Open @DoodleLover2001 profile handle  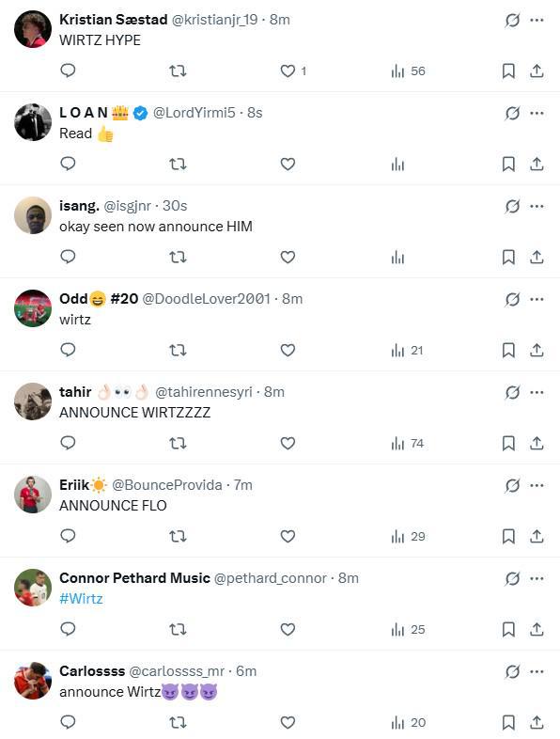[207, 299]
